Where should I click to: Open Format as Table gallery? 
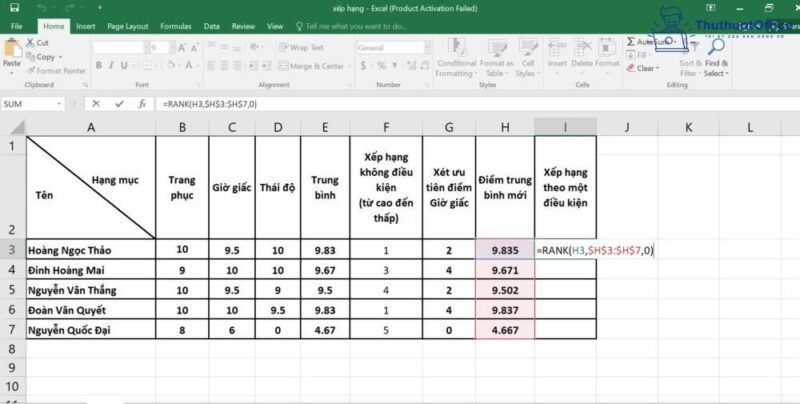496,57
